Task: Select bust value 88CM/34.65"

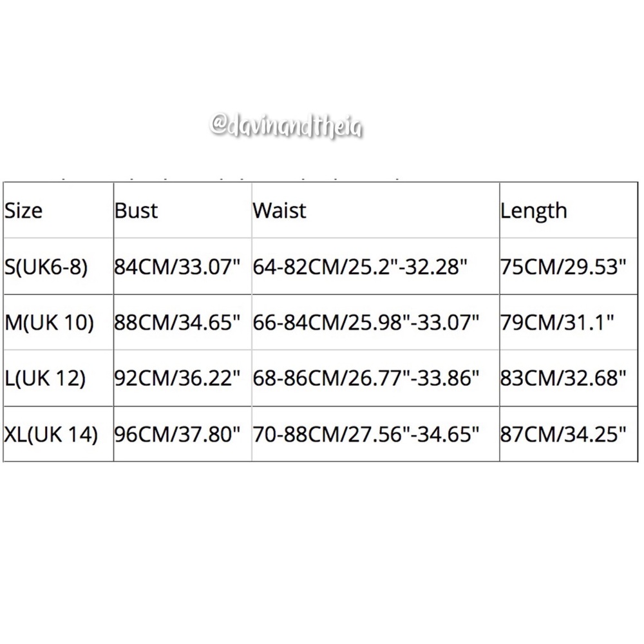Action: [177, 323]
